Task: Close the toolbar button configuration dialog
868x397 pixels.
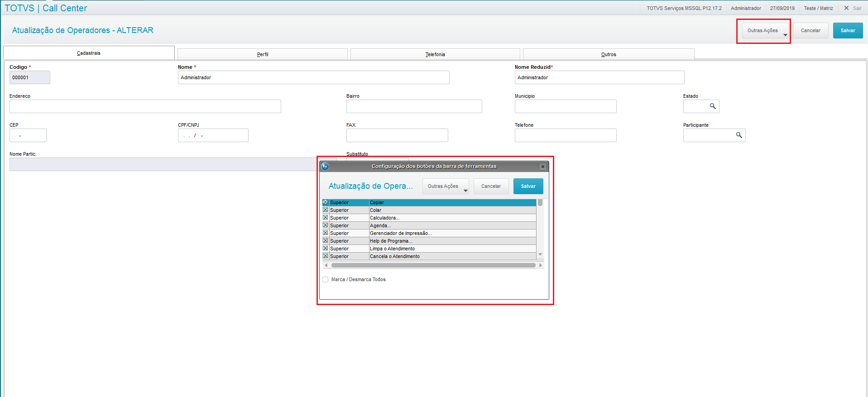Action: click(x=543, y=167)
